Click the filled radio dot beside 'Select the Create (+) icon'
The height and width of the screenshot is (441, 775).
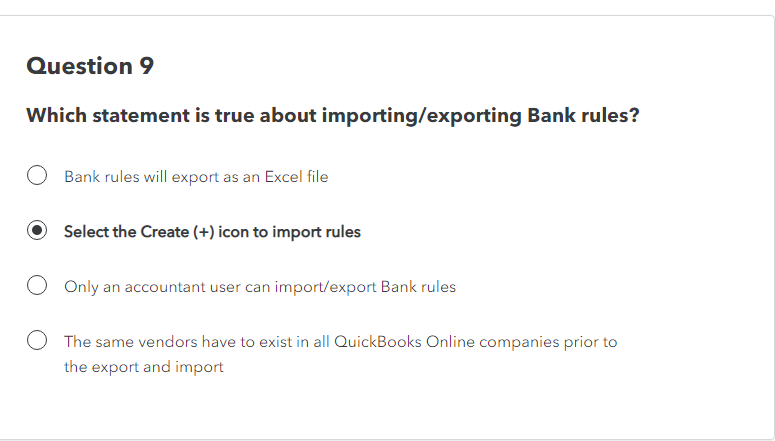tap(37, 230)
